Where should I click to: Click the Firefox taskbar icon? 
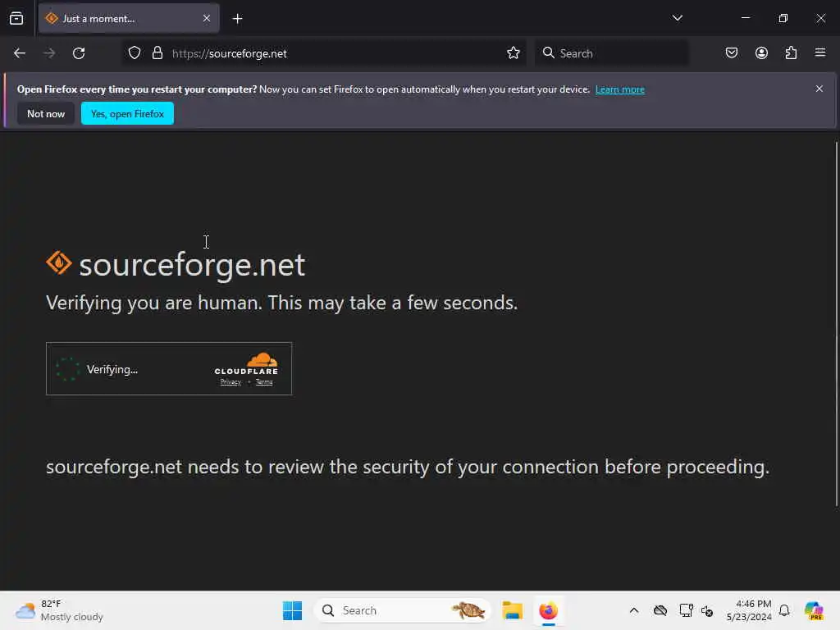548,610
